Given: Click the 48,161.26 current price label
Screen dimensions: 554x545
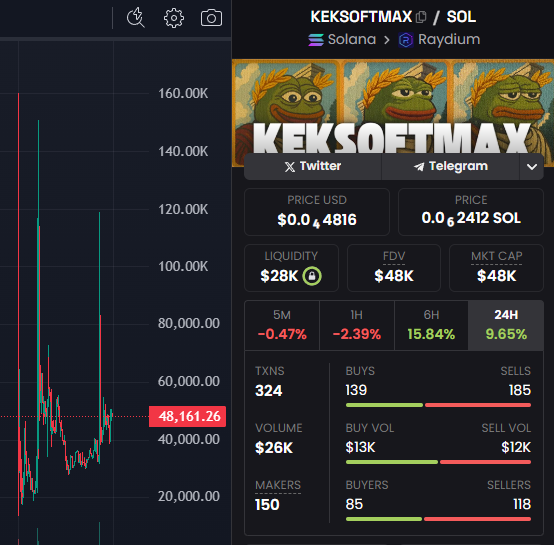Looking at the screenshot, I should pos(188,416).
